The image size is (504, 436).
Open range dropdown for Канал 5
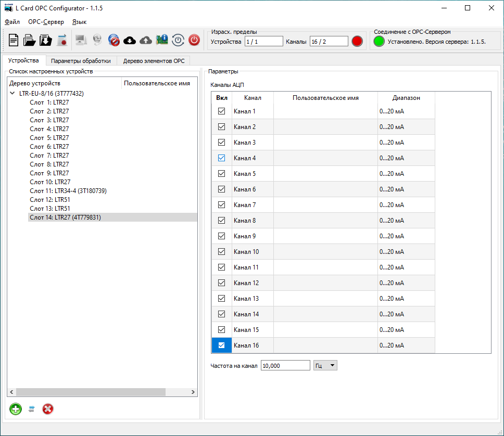pos(406,174)
